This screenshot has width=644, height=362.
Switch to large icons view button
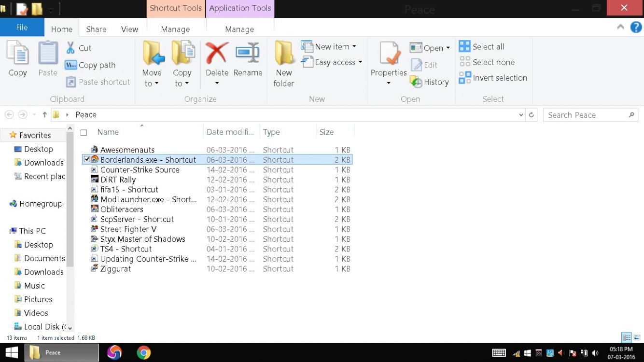click(637, 338)
